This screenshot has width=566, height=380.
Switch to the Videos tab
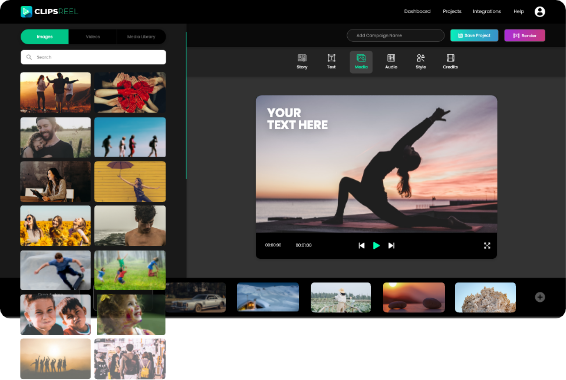[x=93, y=37]
